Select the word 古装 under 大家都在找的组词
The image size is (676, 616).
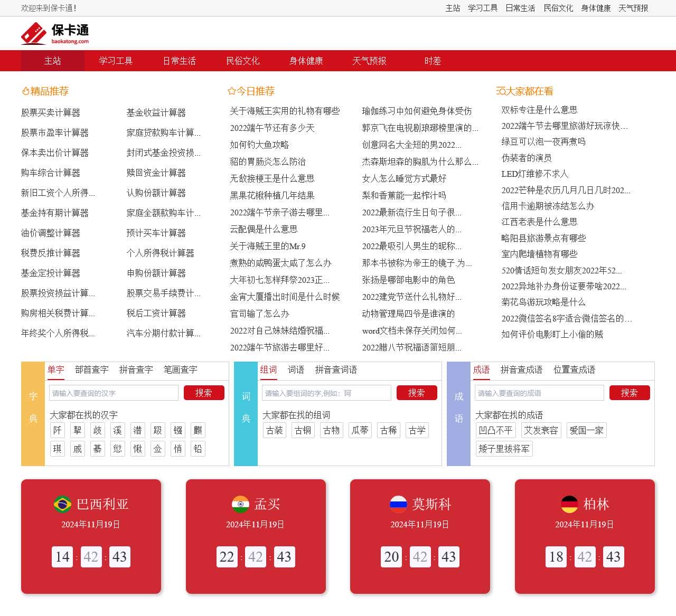click(274, 430)
